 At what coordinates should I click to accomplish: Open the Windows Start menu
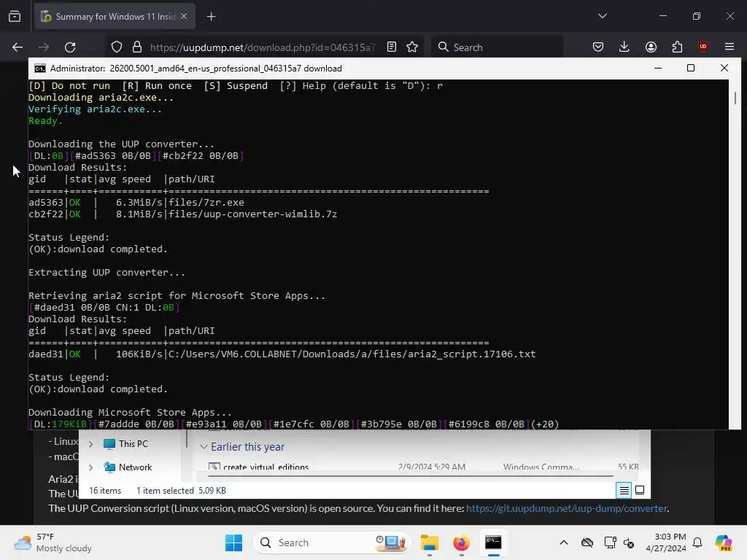233,542
